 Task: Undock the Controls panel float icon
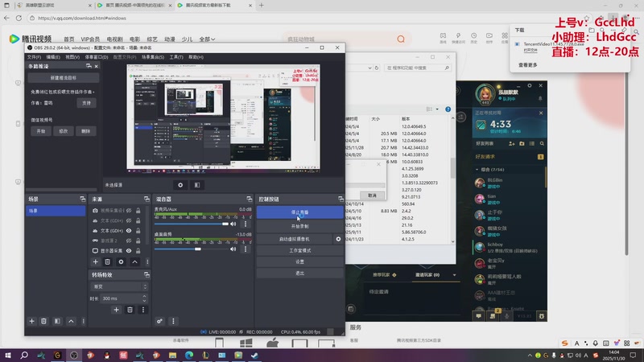(x=341, y=199)
